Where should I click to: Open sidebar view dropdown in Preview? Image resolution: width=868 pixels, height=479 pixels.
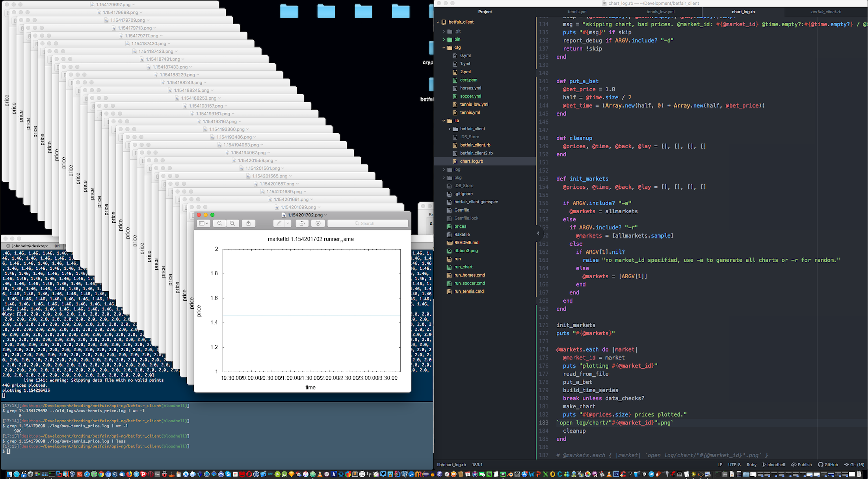point(203,224)
